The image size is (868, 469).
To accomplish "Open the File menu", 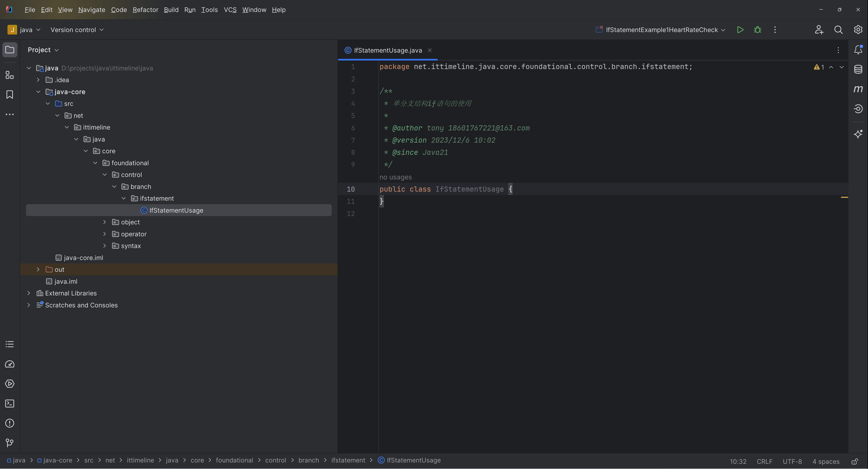I will coord(30,10).
